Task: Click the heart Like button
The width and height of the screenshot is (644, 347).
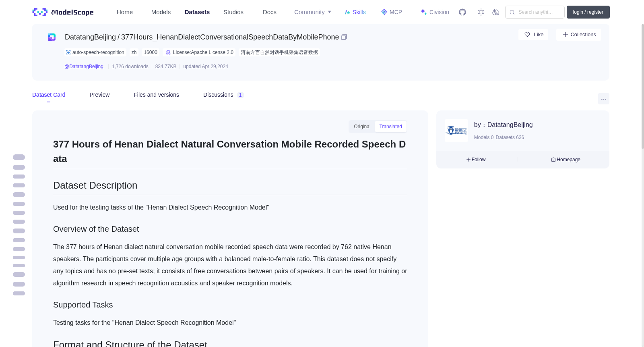Action: pyautogui.click(x=533, y=35)
